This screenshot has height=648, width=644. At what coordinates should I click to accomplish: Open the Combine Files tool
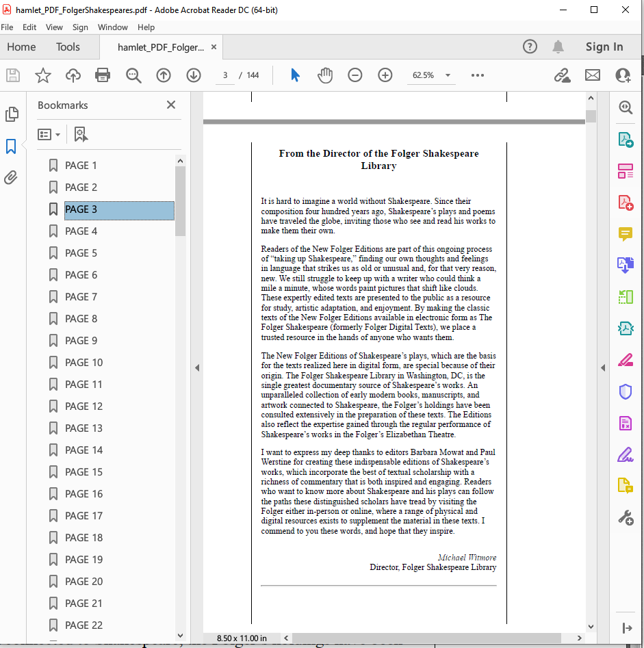coord(625,265)
